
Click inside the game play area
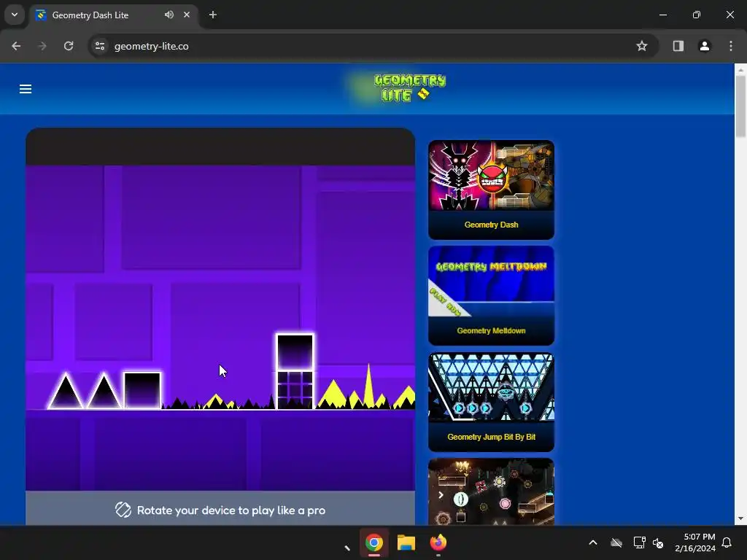point(220,327)
